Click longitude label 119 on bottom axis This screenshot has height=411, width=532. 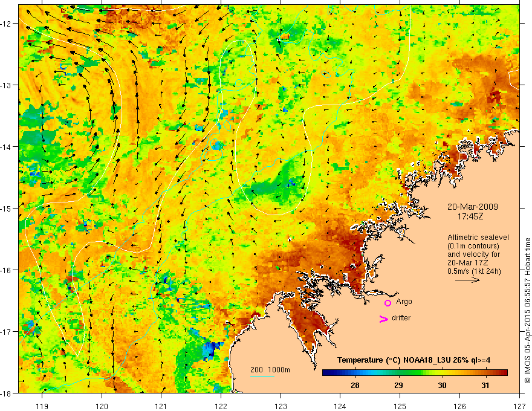(x=42, y=406)
